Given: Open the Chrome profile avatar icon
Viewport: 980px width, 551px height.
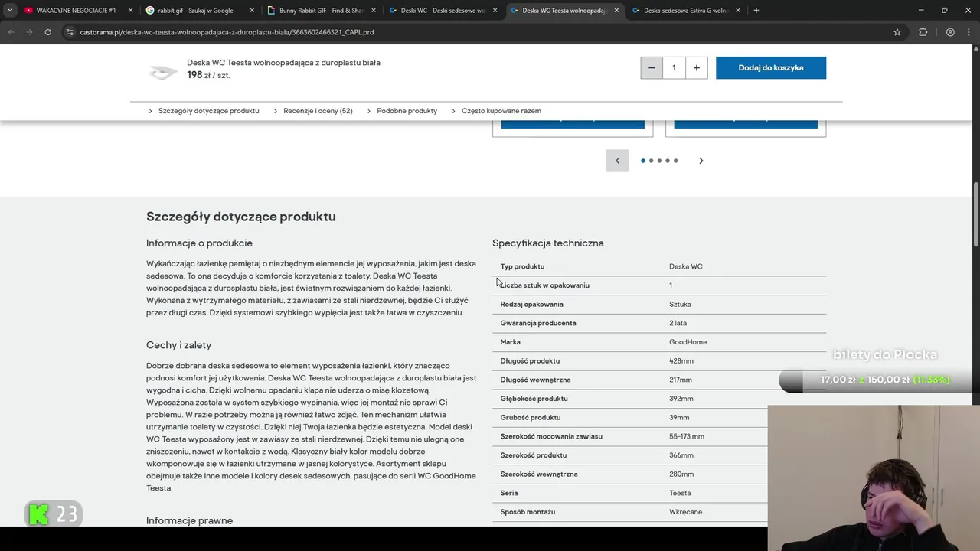Looking at the screenshot, I should pyautogui.click(x=950, y=32).
